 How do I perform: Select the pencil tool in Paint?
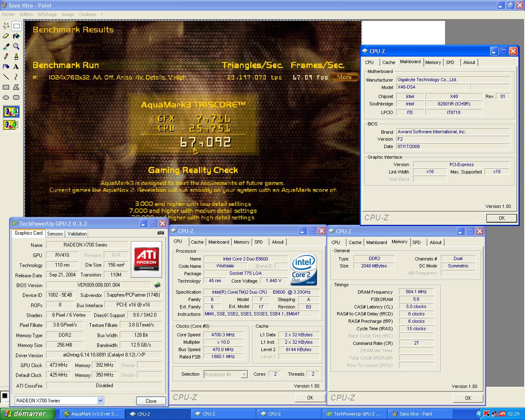click(x=6, y=57)
